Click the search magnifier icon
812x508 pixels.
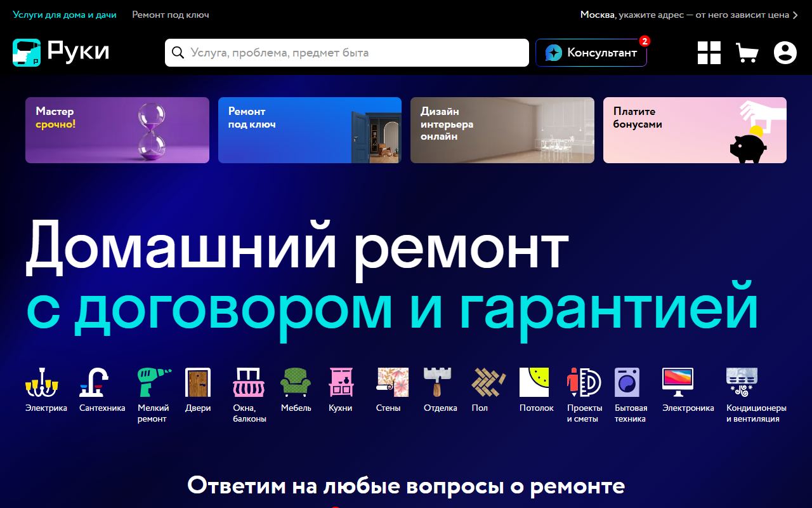point(178,53)
